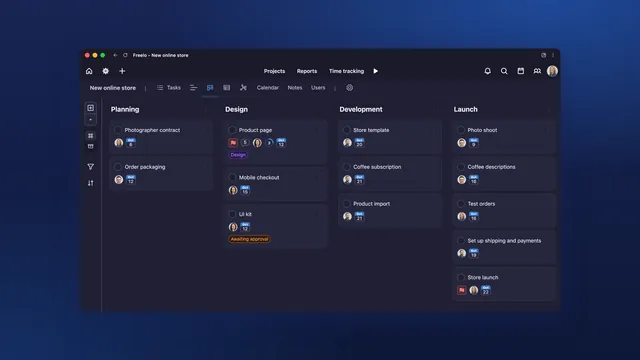Click assignee avatar on Order packaging

(x=119, y=180)
